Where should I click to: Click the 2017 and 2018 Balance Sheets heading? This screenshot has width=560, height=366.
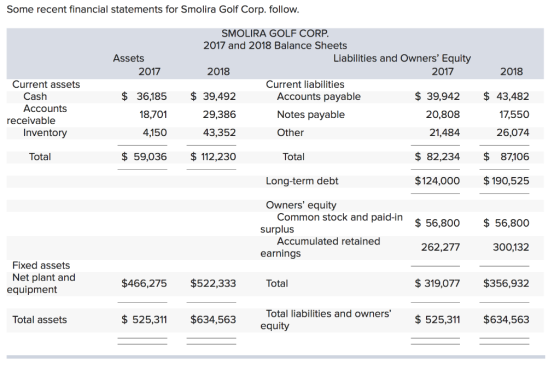click(x=275, y=46)
